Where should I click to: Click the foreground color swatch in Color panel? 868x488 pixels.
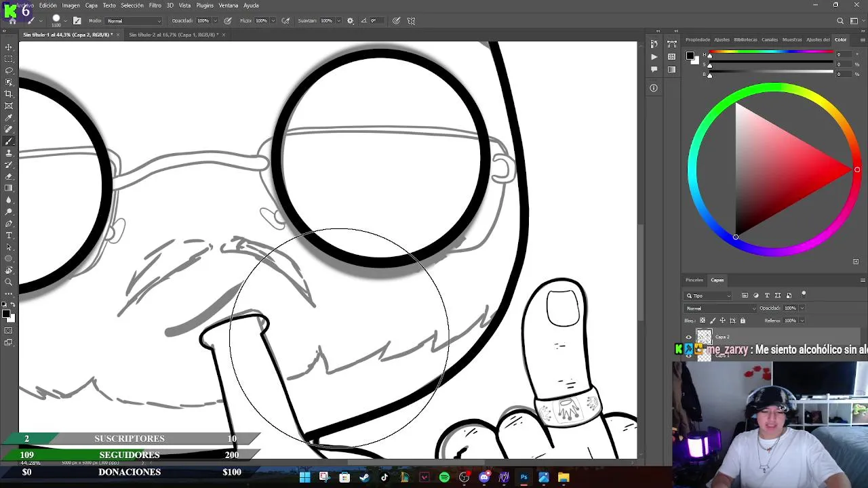pyautogui.click(x=690, y=56)
